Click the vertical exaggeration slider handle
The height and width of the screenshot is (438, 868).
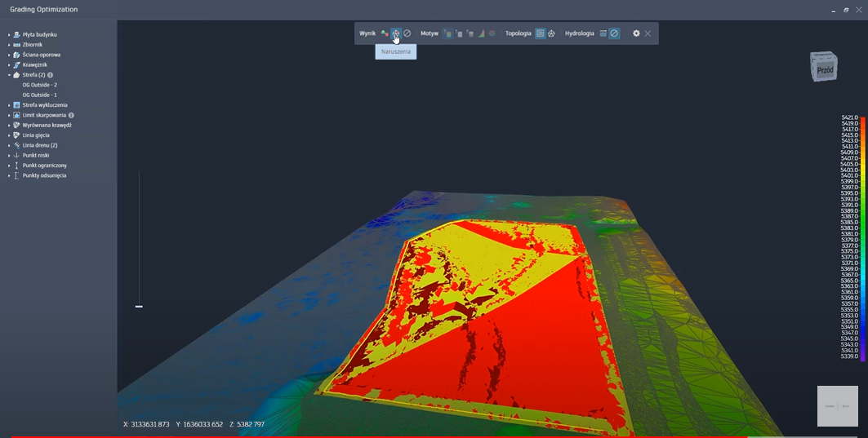click(139, 307)
